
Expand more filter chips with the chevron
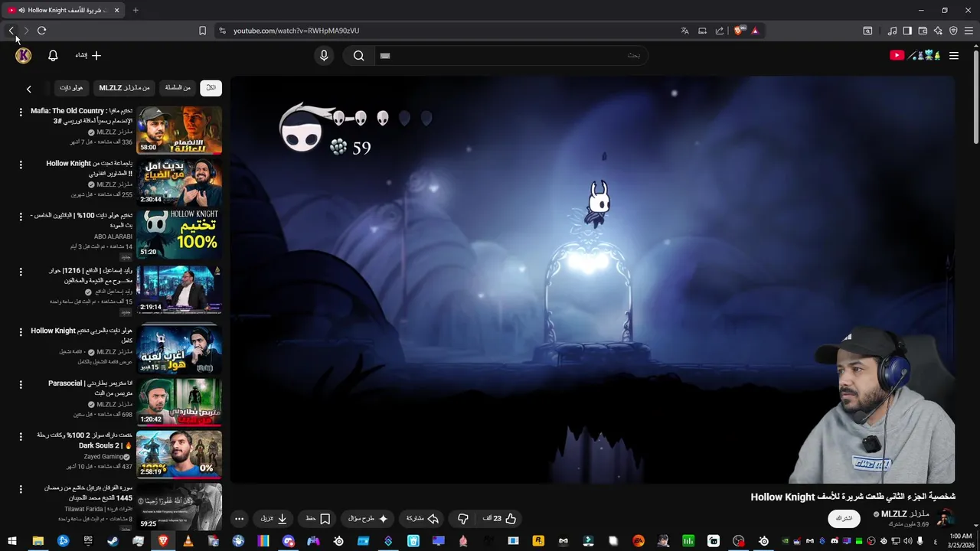click(29, 89)
